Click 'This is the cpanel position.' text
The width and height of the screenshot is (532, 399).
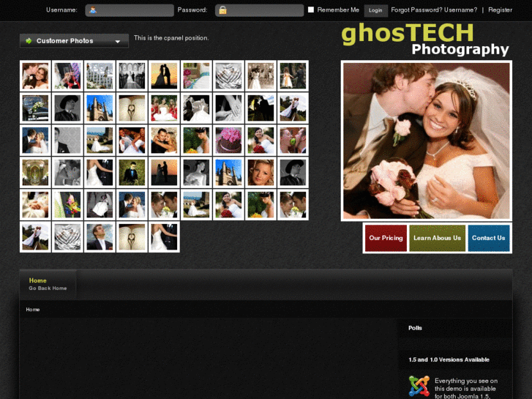171,38
